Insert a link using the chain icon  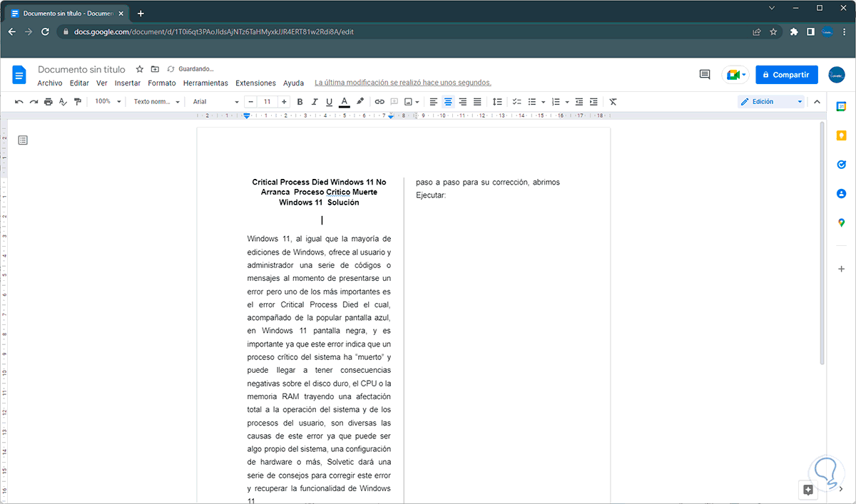coord(379,102)
